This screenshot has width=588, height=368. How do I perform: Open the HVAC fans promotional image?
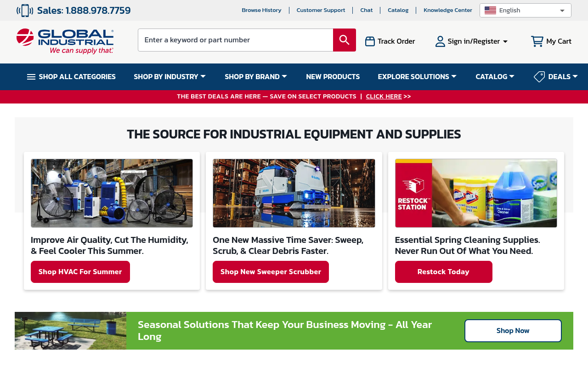click(x=112, y=193)
